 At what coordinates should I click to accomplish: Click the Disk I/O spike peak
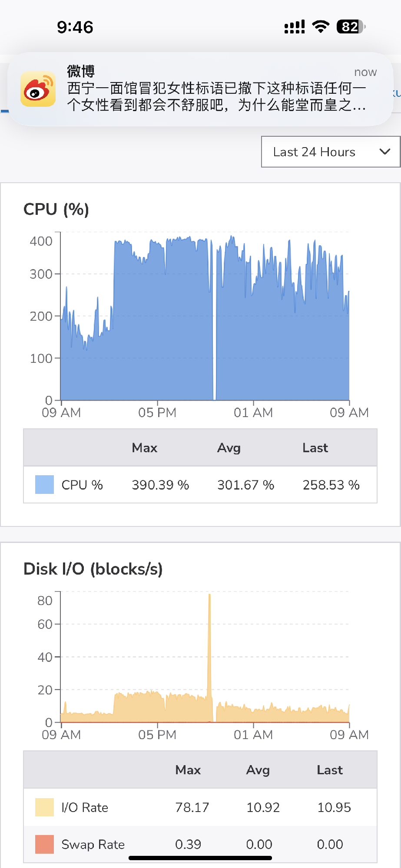pos(209,595)
